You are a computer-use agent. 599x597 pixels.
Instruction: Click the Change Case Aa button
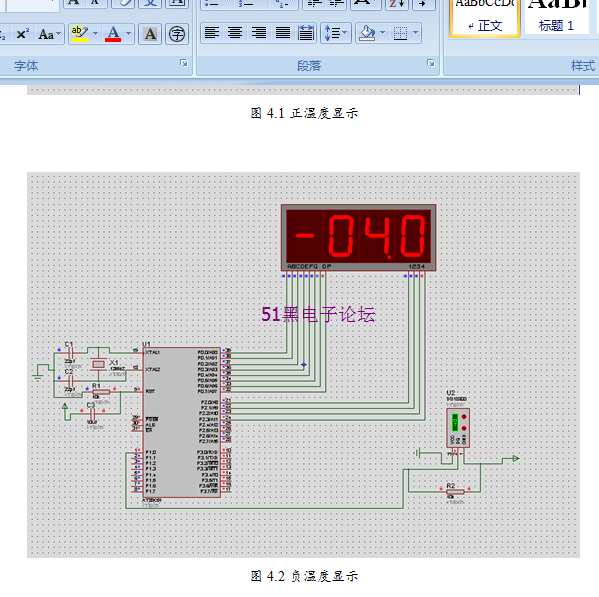pyautogui.click(x=49, y=34)
